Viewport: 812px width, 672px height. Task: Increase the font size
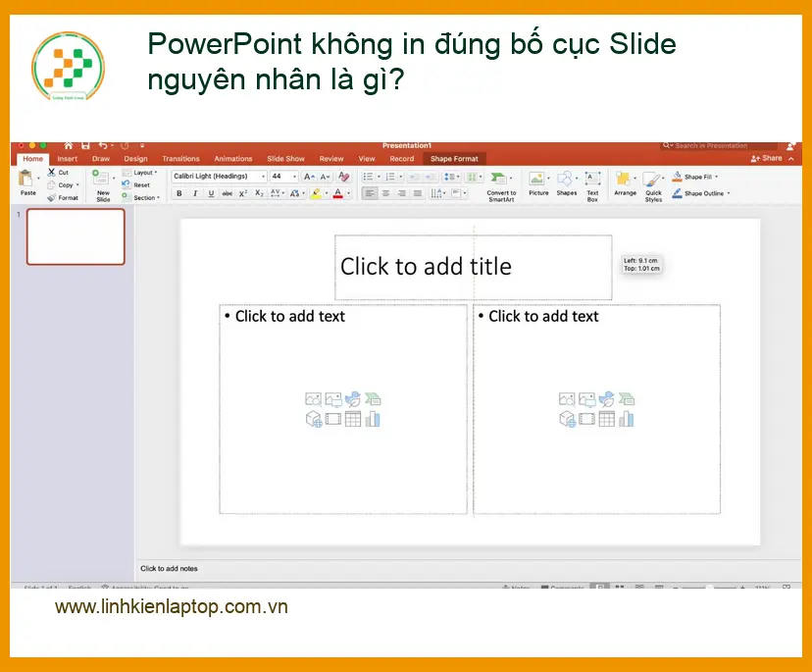point(309,177)
